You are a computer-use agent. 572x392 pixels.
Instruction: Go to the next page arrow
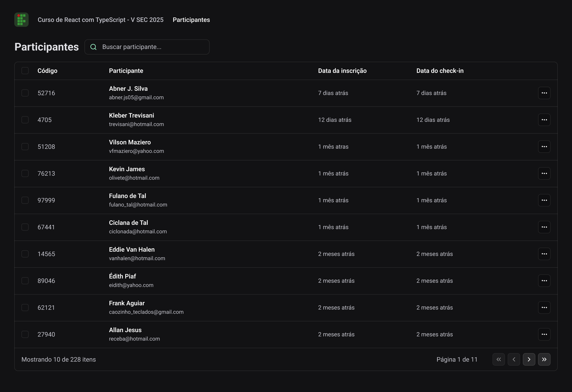tap(529, 360)
